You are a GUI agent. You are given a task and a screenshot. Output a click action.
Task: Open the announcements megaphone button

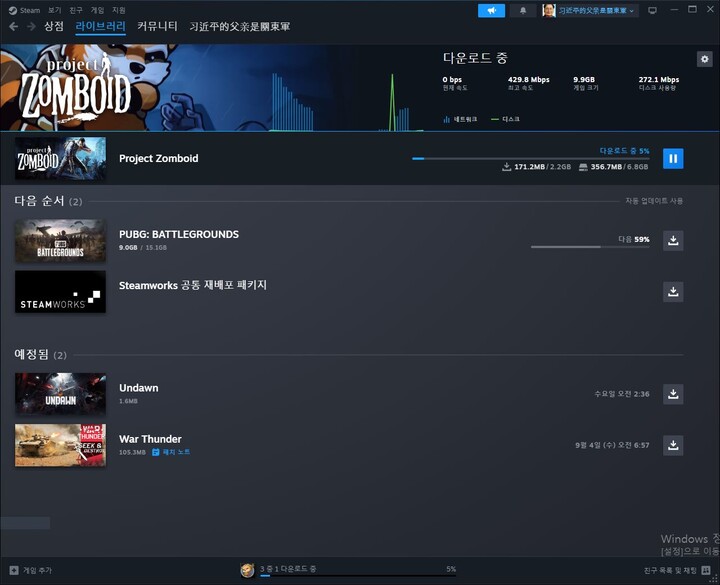491,10
